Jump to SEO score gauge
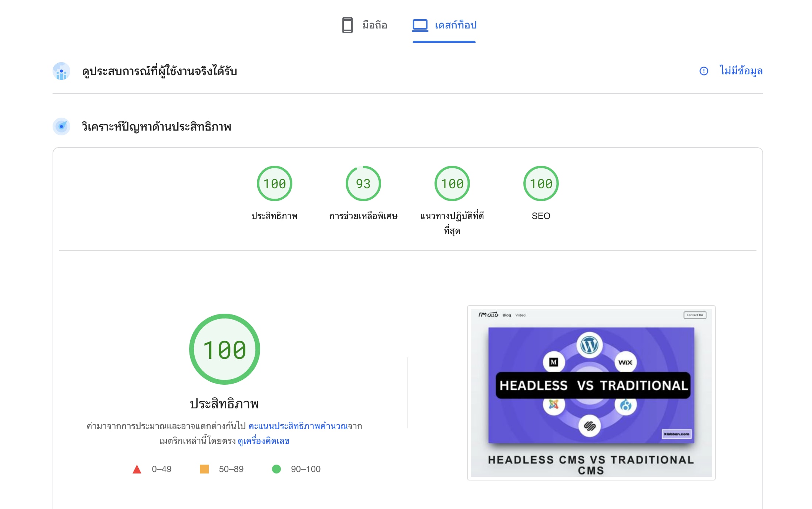 tap(541, 183)
